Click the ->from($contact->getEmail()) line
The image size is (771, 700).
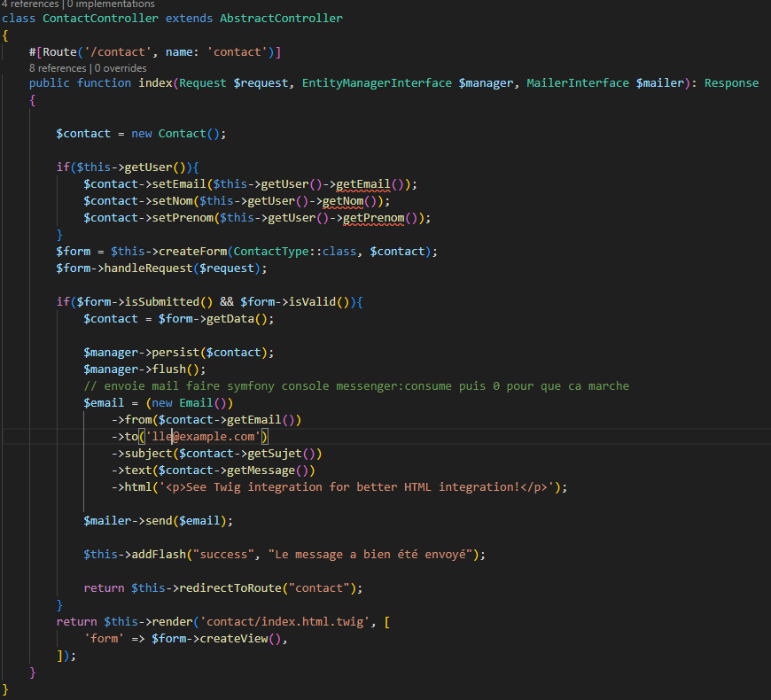pyautogui.click(x=206, y=420)
